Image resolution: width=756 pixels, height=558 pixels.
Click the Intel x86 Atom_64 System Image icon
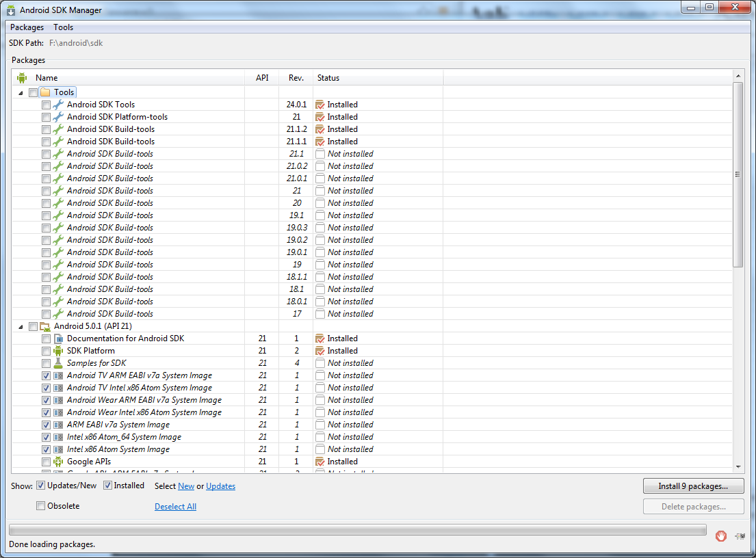click(x=58, y=437)
